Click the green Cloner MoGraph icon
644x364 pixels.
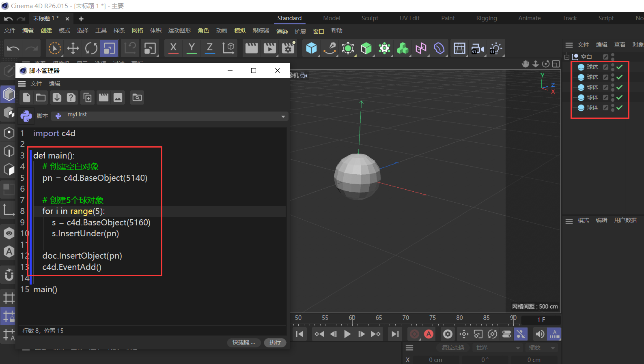pyautogui.click(x=403, y=49)
